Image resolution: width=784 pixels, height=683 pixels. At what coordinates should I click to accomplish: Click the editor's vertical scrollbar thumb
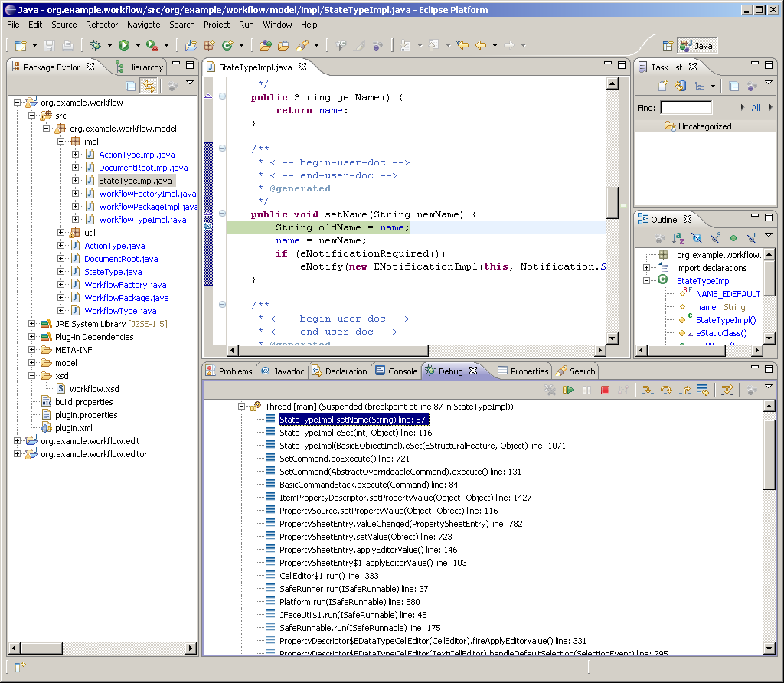coord(612,202)
